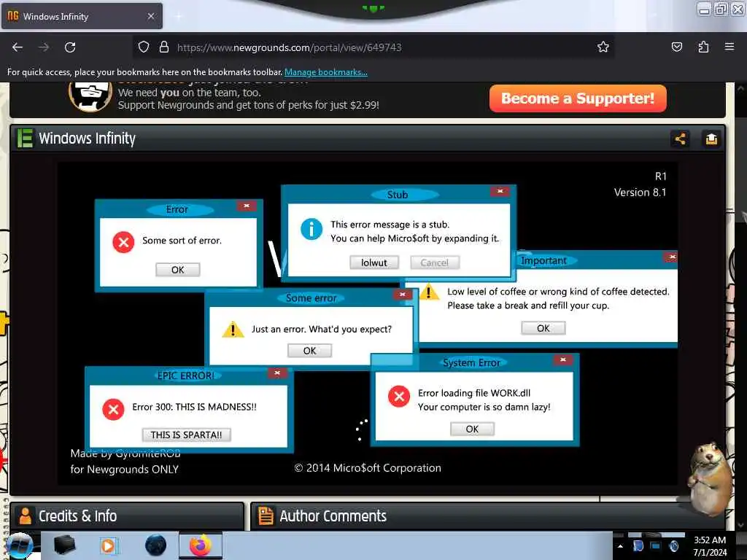The height and width of the screenshot is (560, 747).
Task: Click OK in the Error dialog
Action: click(x=178, y=270)
